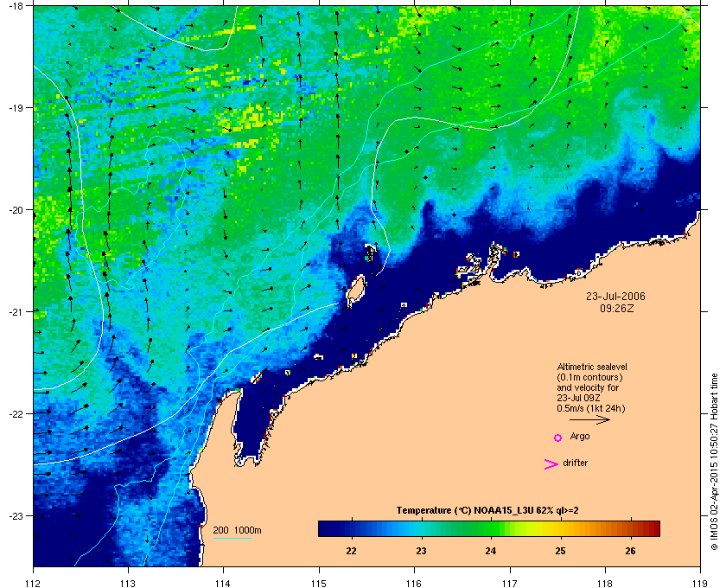Viewport: 726px width, 588px height.
Task: Click the 200 1000m depth label
Action: tap(237, 531)
